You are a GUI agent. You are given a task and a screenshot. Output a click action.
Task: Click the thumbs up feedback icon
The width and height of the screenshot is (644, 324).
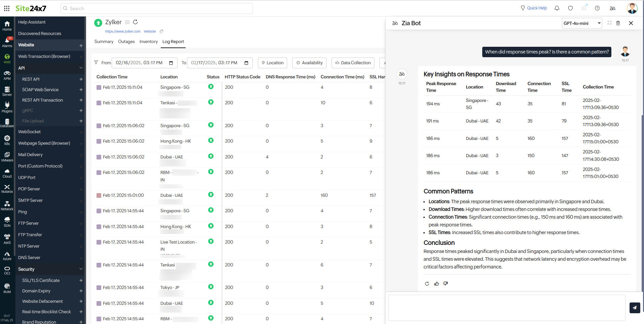click(437, 284)
